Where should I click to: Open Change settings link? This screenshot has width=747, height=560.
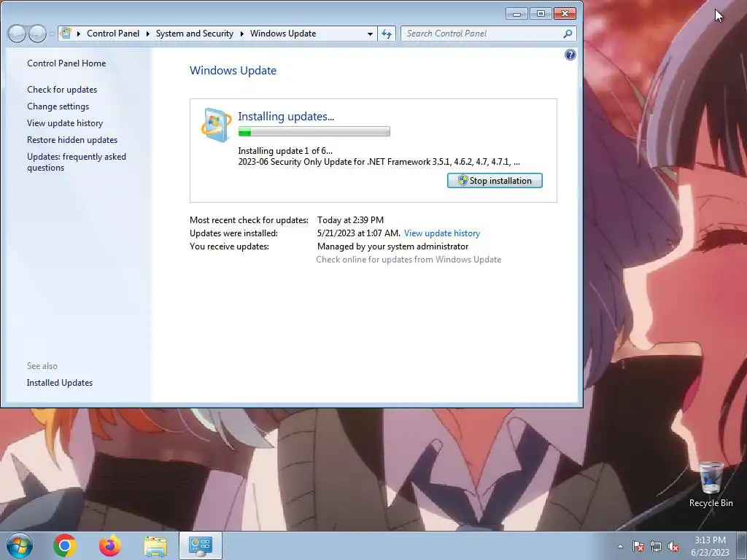[58, 106]
